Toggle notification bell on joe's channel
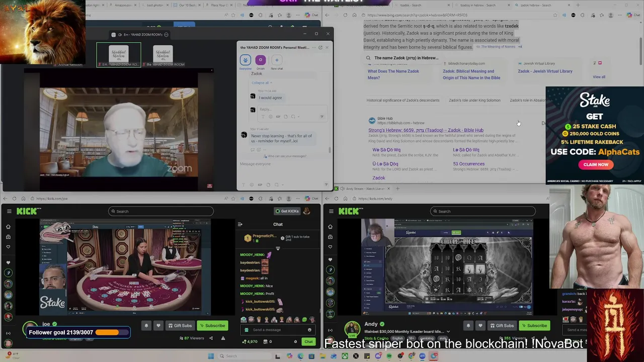 [x=146, y=325]
